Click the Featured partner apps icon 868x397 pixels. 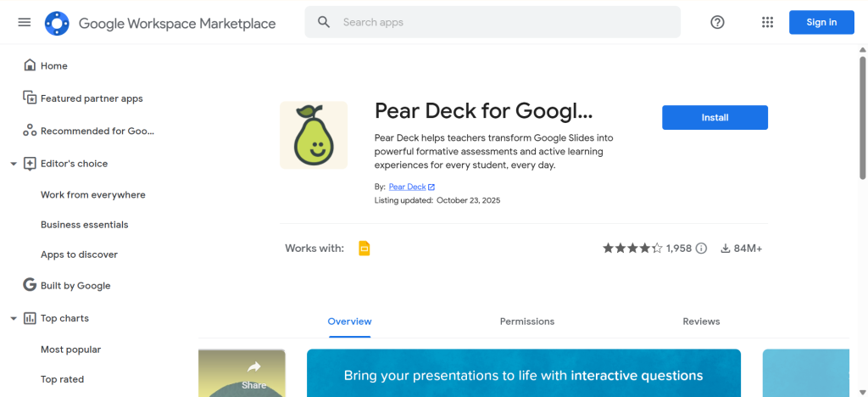30,98
